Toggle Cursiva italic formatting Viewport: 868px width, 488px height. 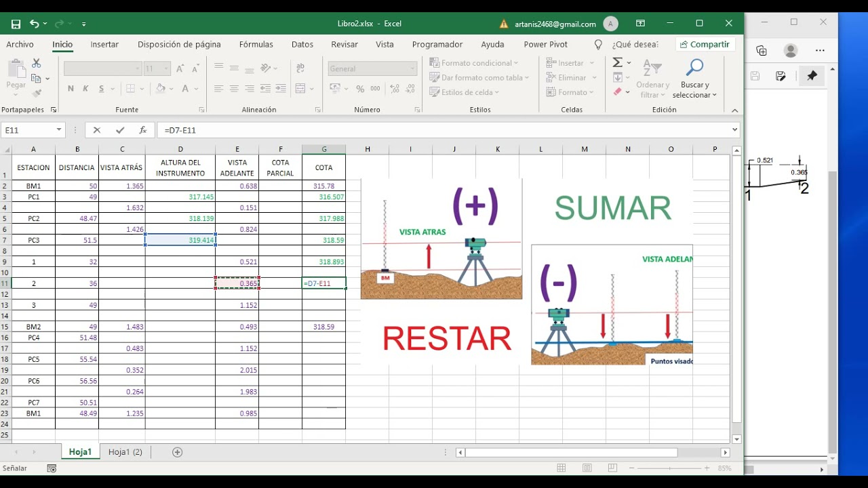(x=85, y=89)
